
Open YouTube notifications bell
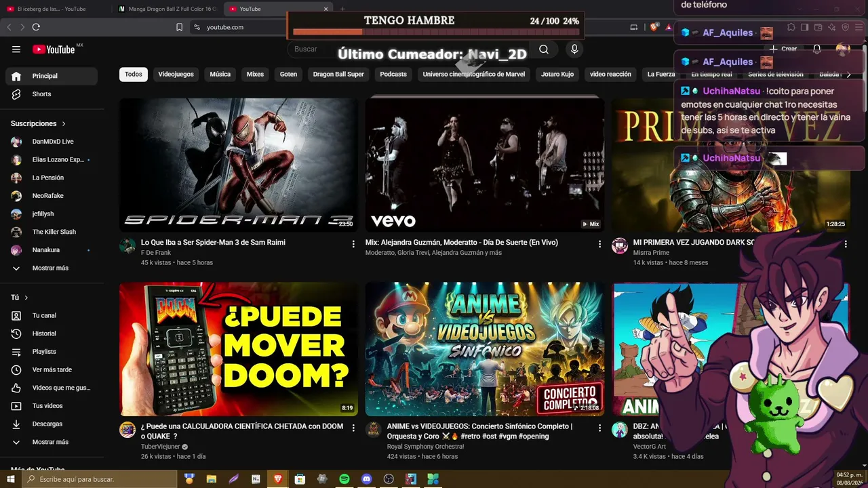(x=817, y=49)
